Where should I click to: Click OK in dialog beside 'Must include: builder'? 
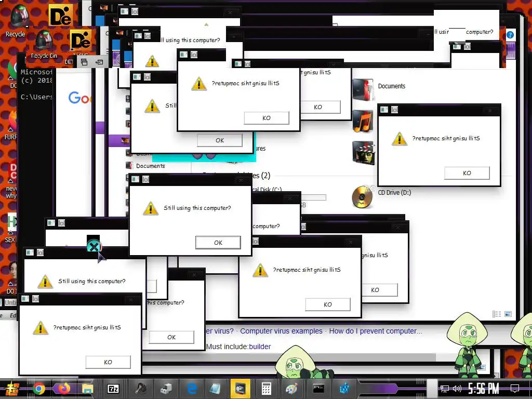(x=171, y=337)
